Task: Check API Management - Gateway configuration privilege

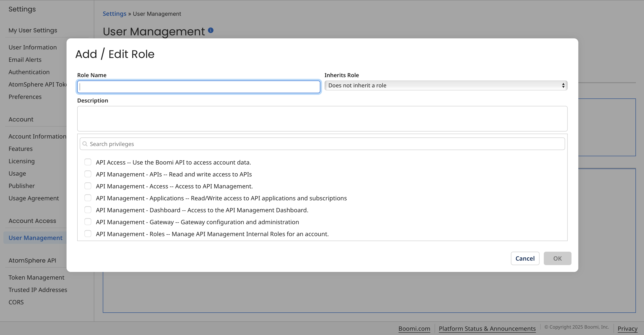Action: click(88, 222)
